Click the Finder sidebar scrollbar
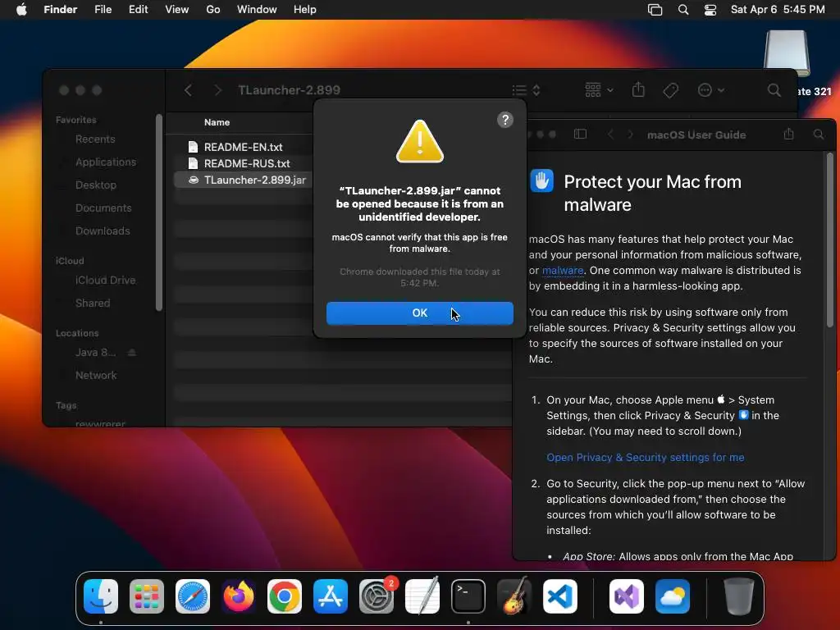The height and width of the screenshot is (630, 840). point(158,212)
